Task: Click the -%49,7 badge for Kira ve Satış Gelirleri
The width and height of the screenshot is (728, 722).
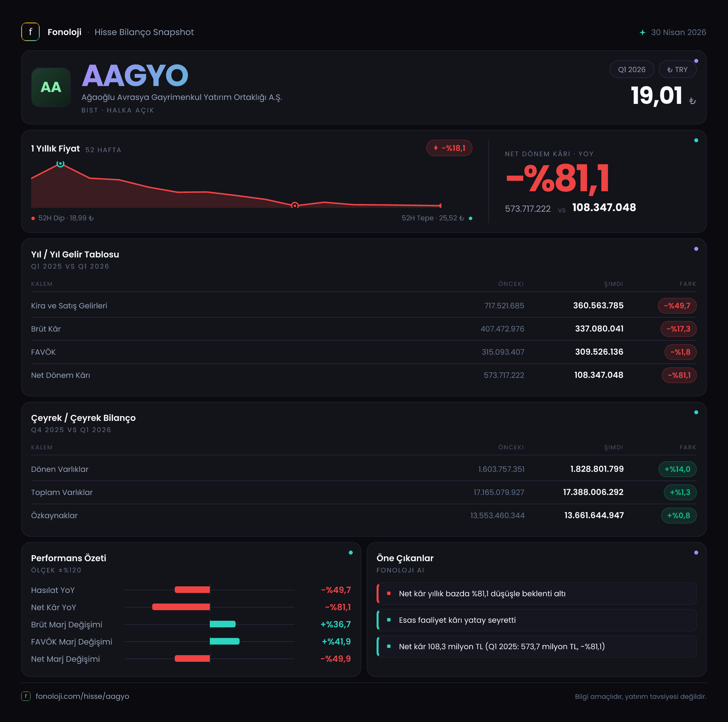Action: [x=677, y=306]
